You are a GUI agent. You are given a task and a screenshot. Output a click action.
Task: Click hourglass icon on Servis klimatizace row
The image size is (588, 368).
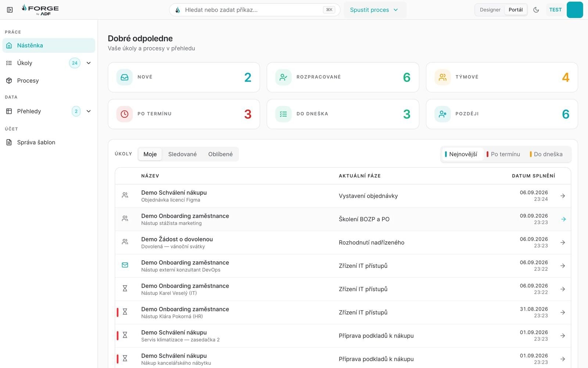coord(125,335)
